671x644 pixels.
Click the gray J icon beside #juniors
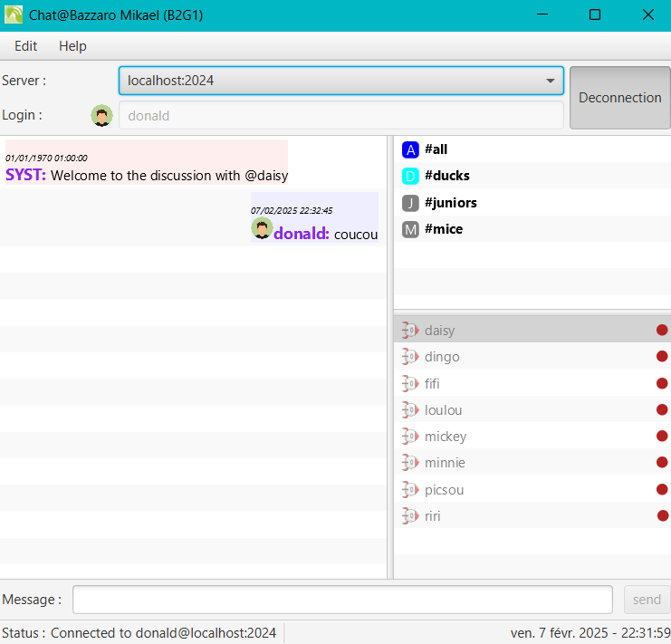pyautogui.click(x=410, y=203)
